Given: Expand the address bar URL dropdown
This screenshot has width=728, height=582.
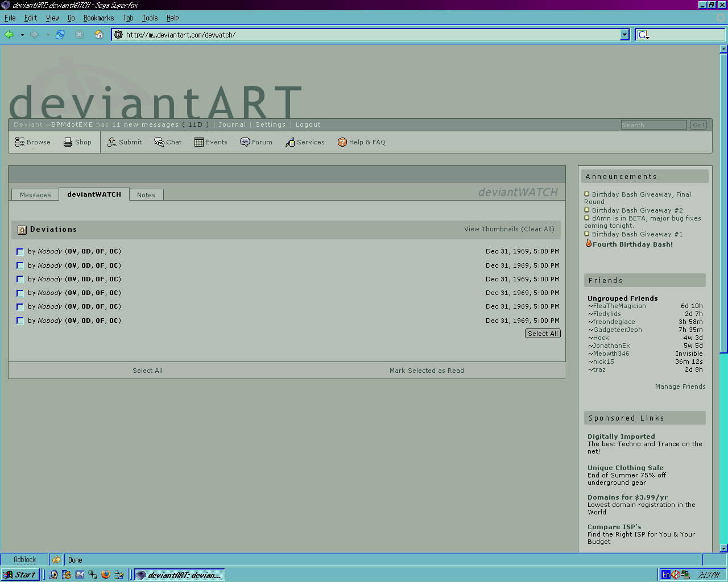Looking at the screenshot, I should point(624,35).
